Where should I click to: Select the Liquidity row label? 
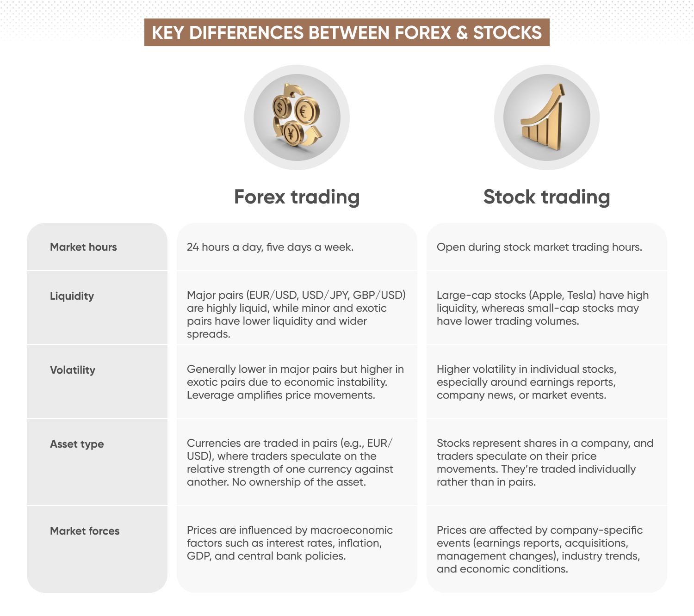pos(72,296)
